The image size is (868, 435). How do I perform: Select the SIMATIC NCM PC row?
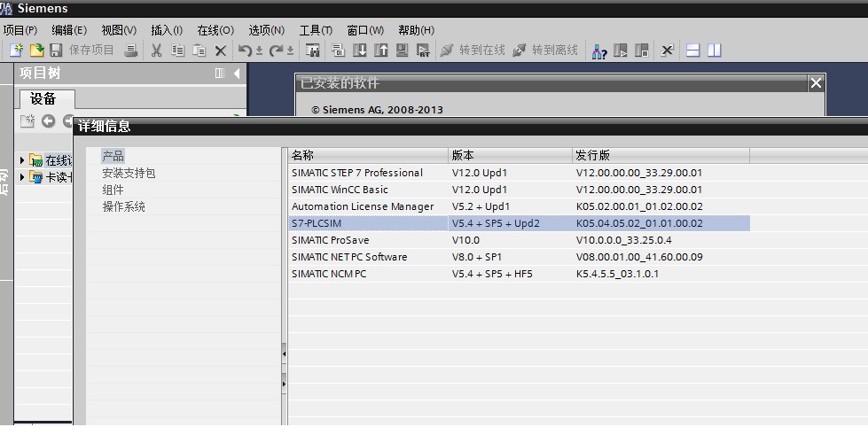tap(520, 274)
